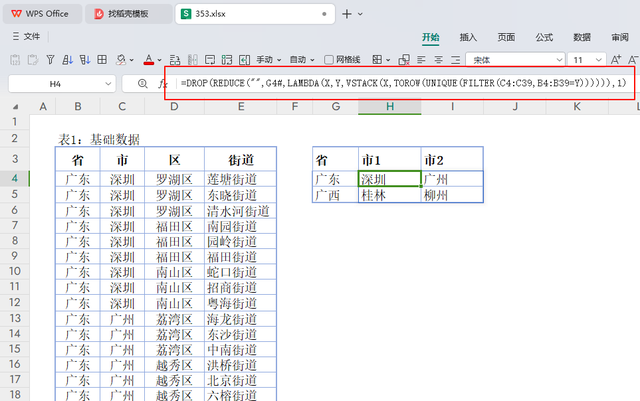Click the 表1：基础数据 title cell
The image size is (640, 401).
(x=99, y=139)
